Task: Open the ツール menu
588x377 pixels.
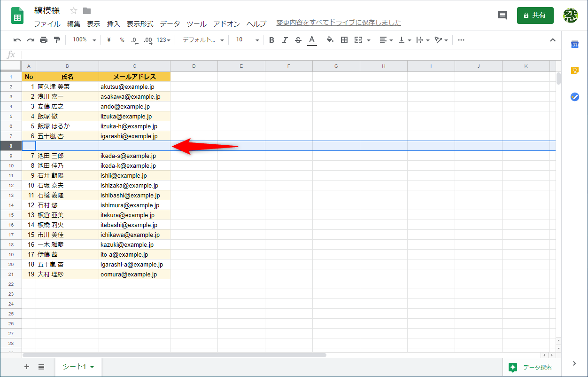Action: click(196, 24)
